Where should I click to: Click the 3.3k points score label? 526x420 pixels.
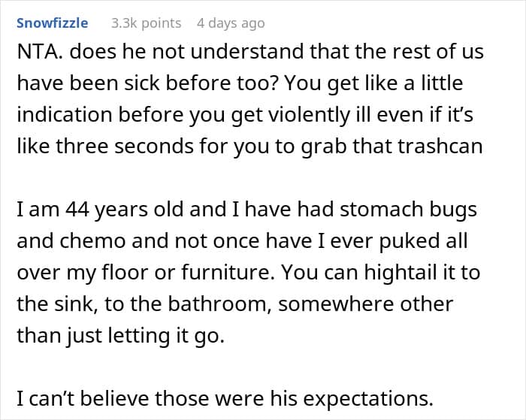(146, 23)
